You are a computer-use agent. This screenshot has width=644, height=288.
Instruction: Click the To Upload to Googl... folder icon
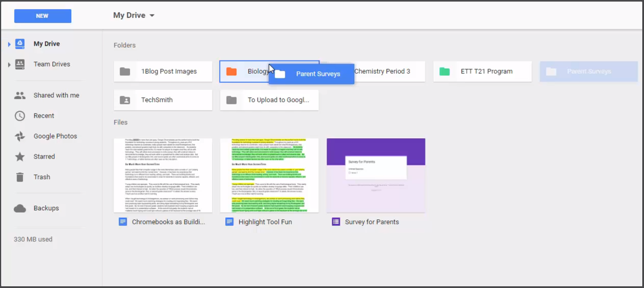click(232, 100)
